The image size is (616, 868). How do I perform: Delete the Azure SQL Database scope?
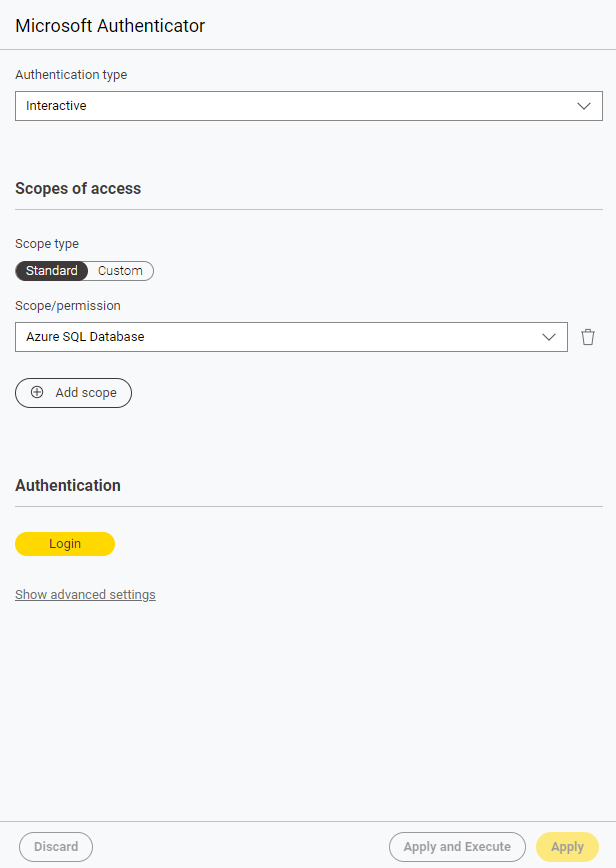tap(588, 337)
